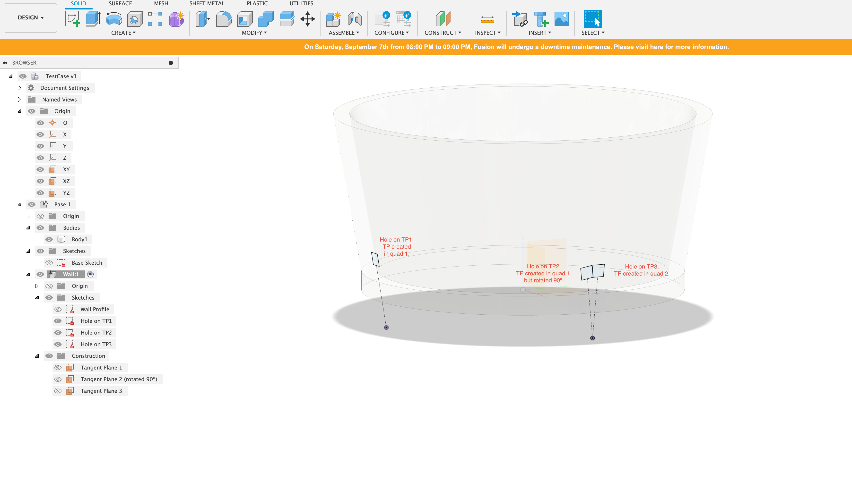The image size is (852, 504).
Task: Open the 'here' maintenance link
Action: (x=656, y=47)
